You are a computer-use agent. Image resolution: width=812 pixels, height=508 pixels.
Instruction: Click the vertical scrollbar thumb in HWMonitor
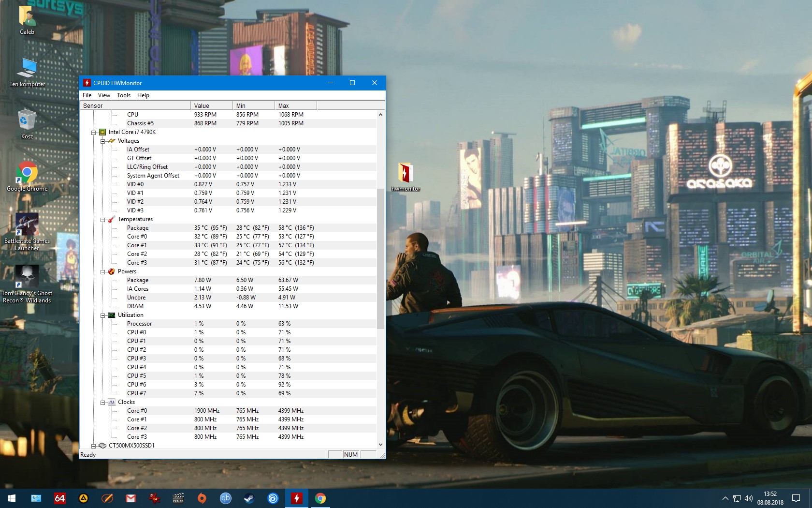[380, 259]
